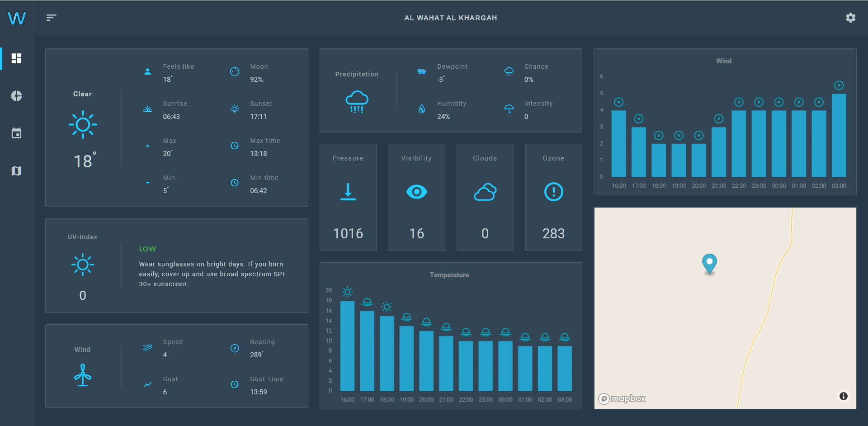Click the rain cloud icon in Precipitation card
The height and width of the screenshot is (426, 868).
[x=357, y=100]
